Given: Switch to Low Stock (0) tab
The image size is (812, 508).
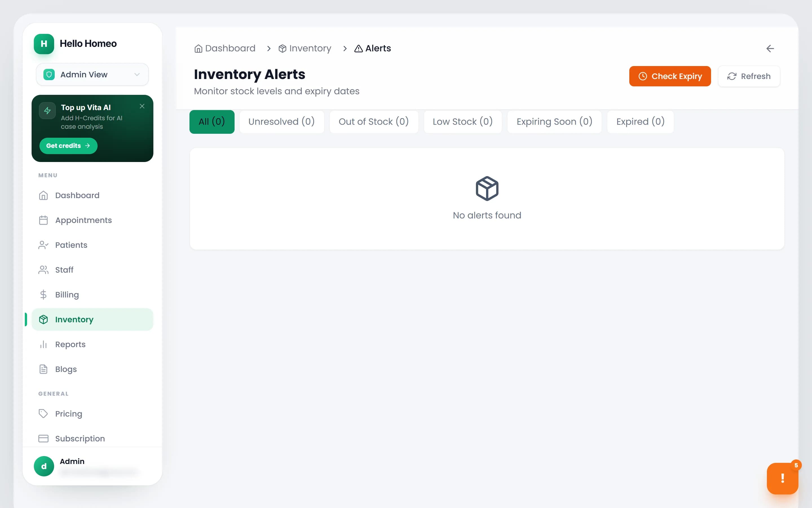Looking at the screenshot, I should (463, 122).
